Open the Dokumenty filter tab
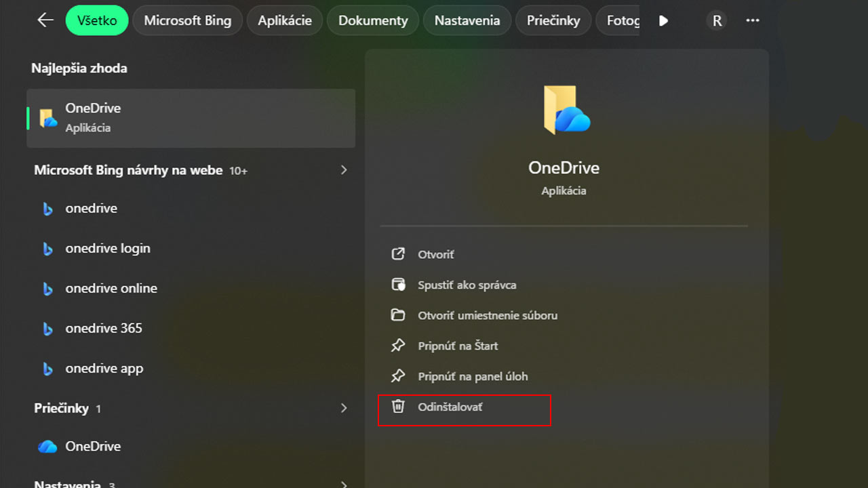 click(x=373, y=20)
